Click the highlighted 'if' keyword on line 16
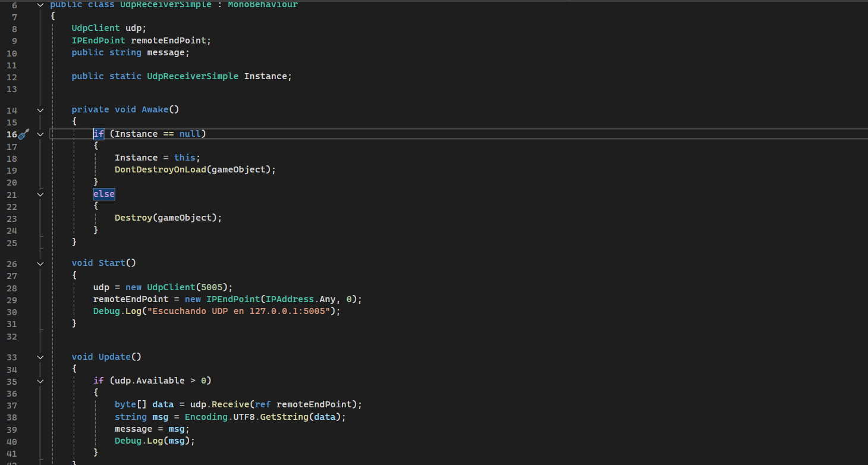Viewport: 868px width, 465px height. point(98,134)
